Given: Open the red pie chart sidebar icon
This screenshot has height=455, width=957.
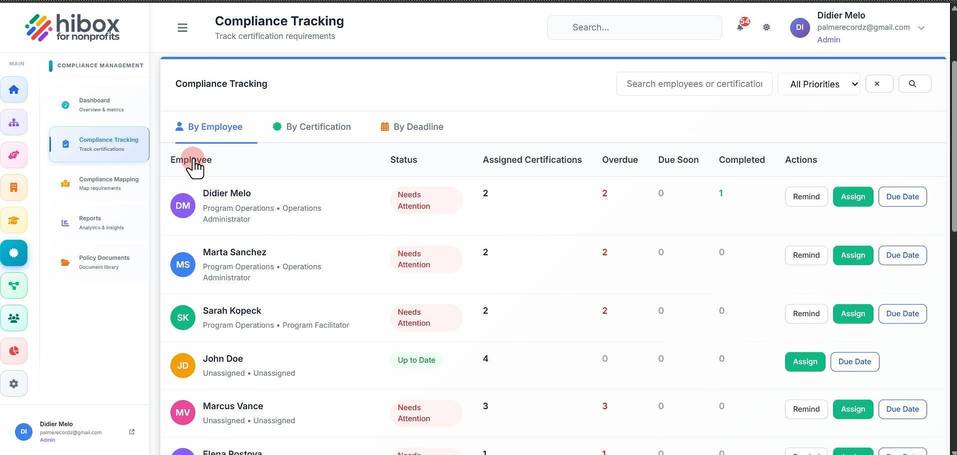Looking at the screenshot, I should 13,351.
